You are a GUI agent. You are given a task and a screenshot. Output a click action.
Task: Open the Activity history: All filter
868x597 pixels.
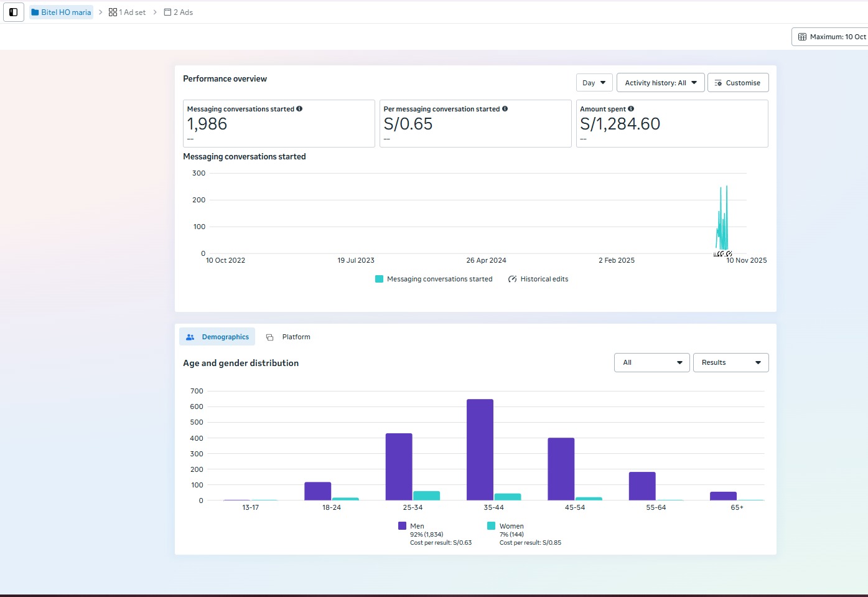click(x=660, y=82)
